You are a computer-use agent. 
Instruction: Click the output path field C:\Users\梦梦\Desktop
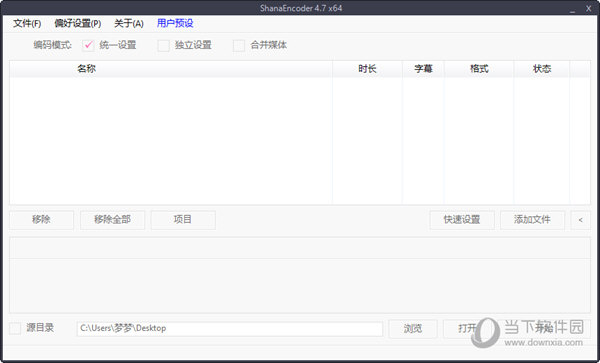[230, 329]
